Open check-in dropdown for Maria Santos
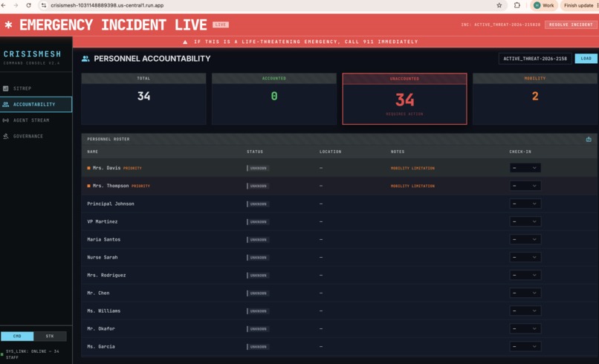This screenshot has width=599, height=364. (x=525, y=239)
